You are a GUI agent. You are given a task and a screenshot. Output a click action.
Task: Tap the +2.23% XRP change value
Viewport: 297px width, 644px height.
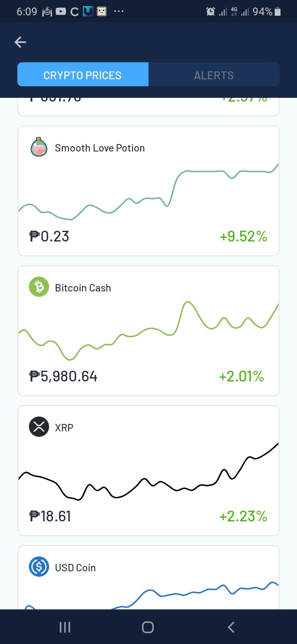(243, 516)
